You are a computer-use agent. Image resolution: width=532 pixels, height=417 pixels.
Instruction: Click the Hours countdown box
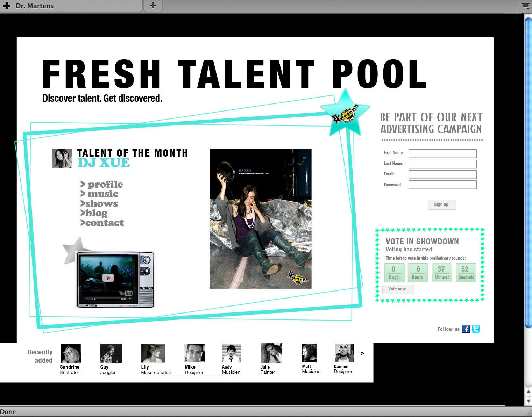418,273
